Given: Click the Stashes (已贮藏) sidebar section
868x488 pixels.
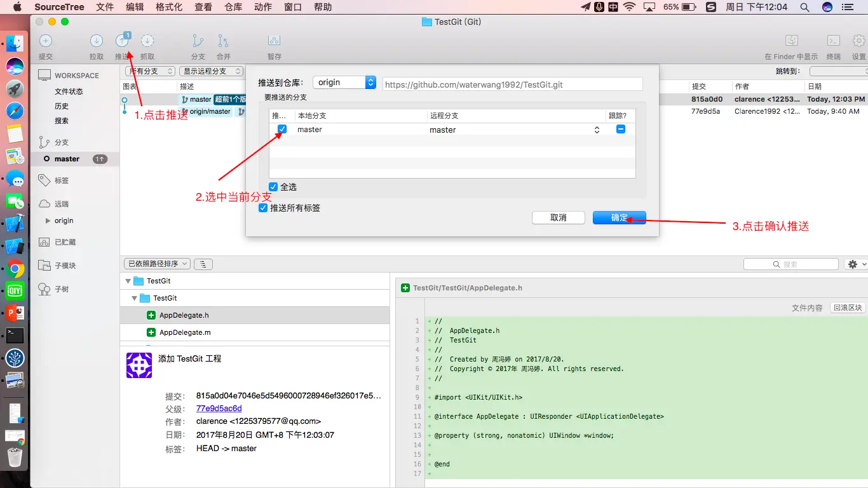Looking at the screenshot, I should pyautogui.click(x=65, y=242).
